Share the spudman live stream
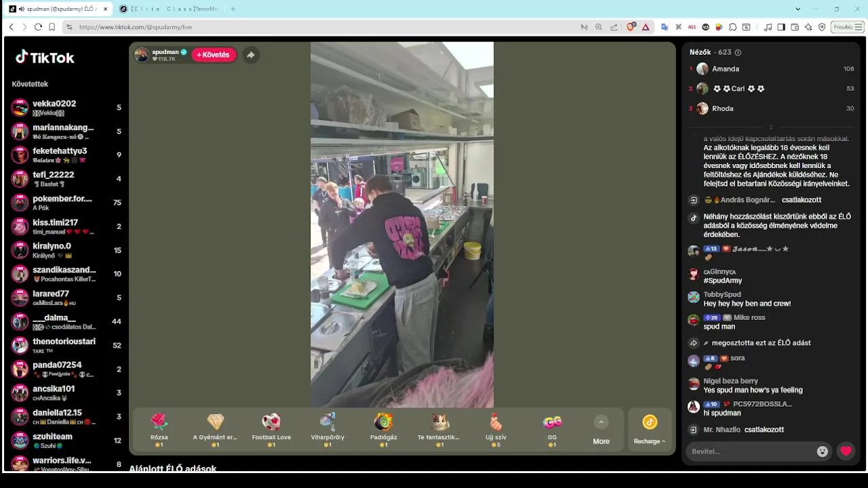Image resolution: width=868 pixels, height=488 pixels. (250, 55)
